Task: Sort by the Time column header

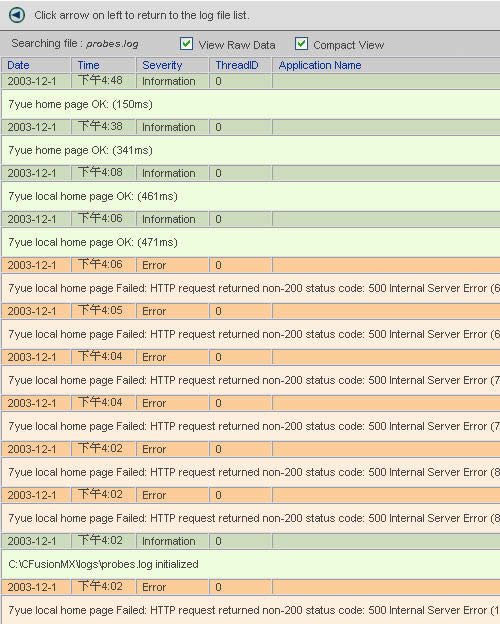Action: pos(88,65)
